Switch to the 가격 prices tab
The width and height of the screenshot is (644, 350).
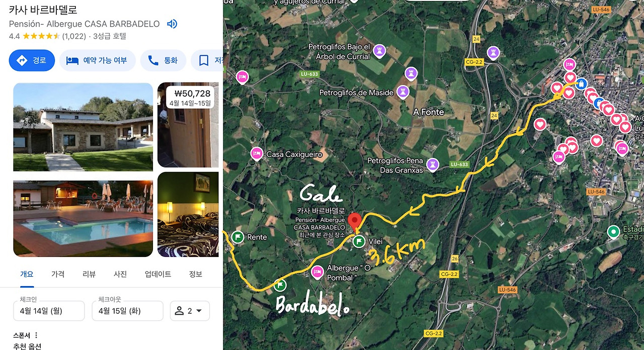tap(58, 274)
